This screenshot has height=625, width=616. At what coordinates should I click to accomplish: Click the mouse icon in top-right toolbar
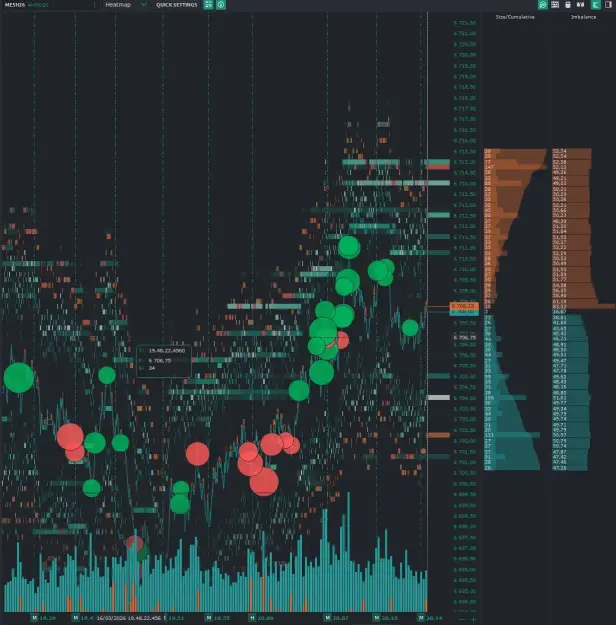(568, 5)
